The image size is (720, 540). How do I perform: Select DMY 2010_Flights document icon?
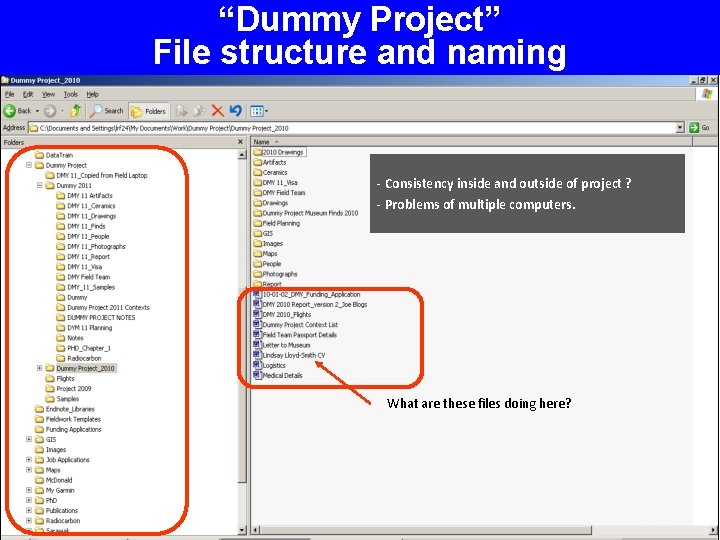click(257, 314)
